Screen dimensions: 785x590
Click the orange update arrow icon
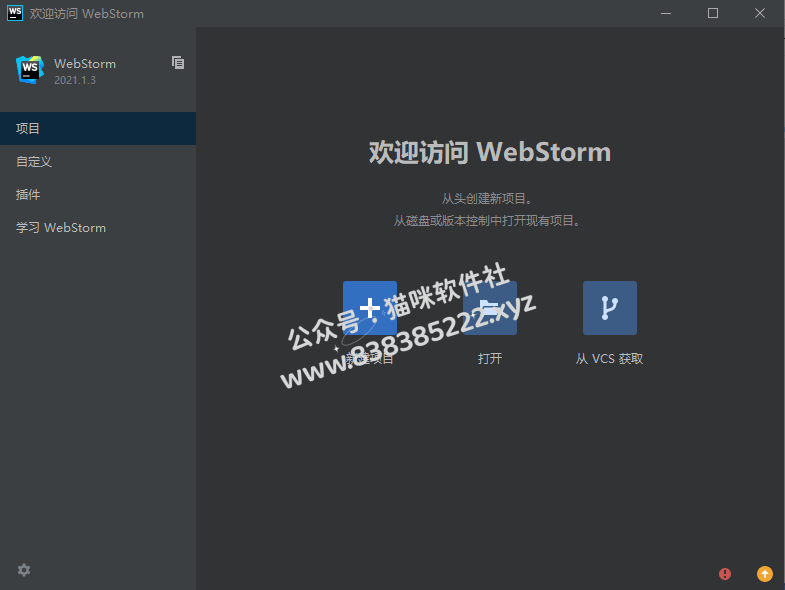click(x=764, y=574)
